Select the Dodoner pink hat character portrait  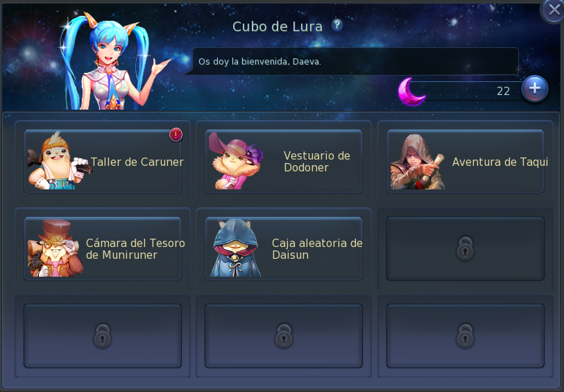point(236,161)
